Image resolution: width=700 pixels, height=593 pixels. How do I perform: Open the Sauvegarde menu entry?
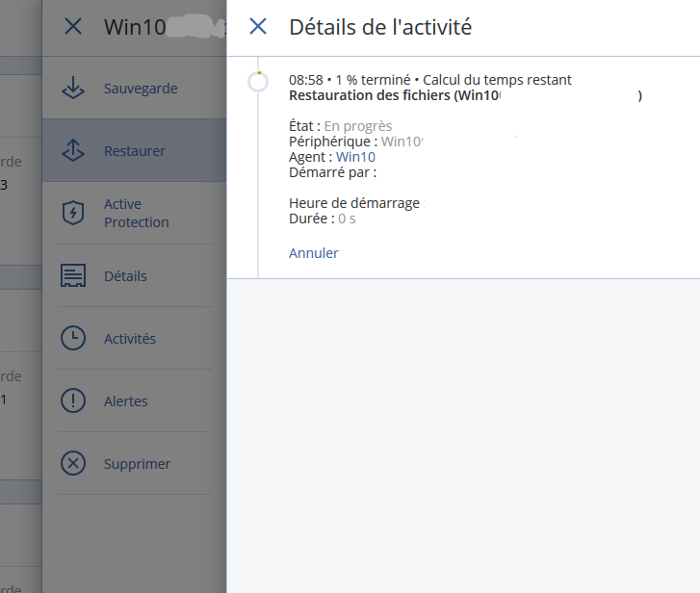[x=135, y=88]
